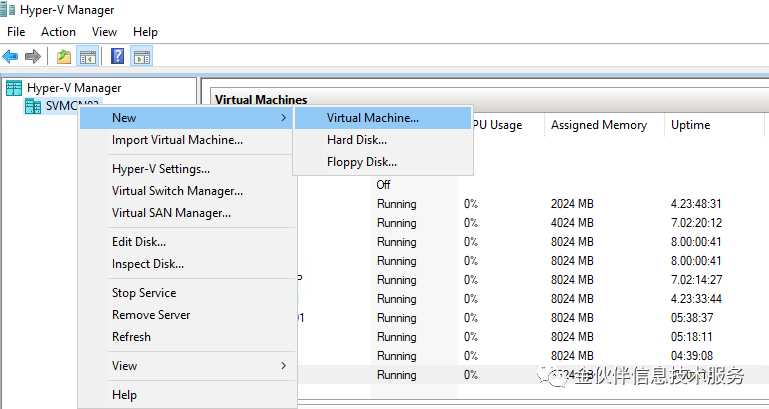
Task: Click the Forward arrow toolbar icon
Action: [32, 56]
